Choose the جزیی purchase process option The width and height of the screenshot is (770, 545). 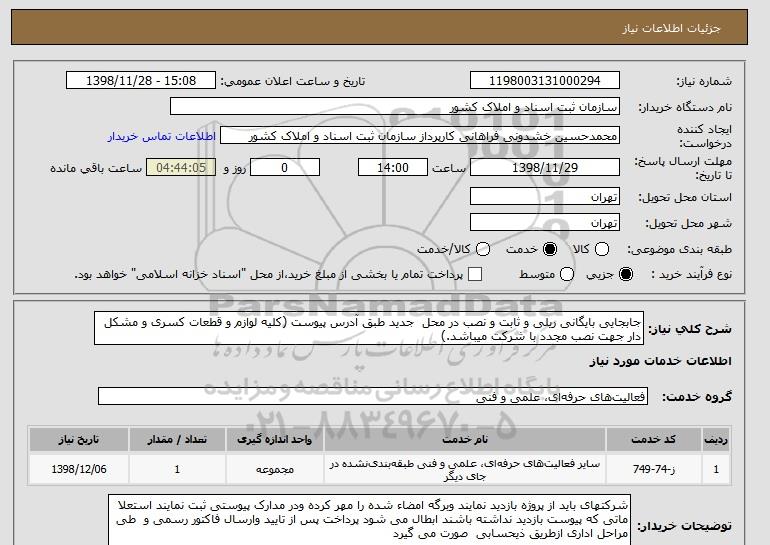(626, 274)
